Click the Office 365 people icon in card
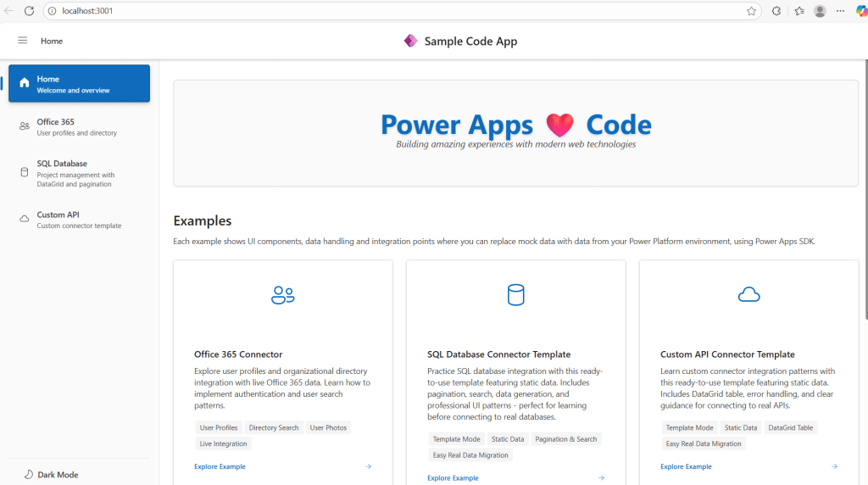868x485 pixels. point(282,295)
